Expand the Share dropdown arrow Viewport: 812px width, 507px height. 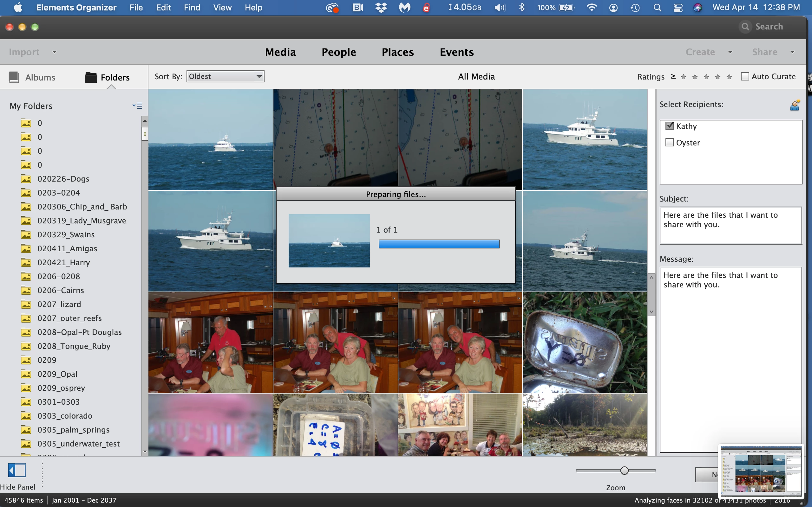click(792, 52)
